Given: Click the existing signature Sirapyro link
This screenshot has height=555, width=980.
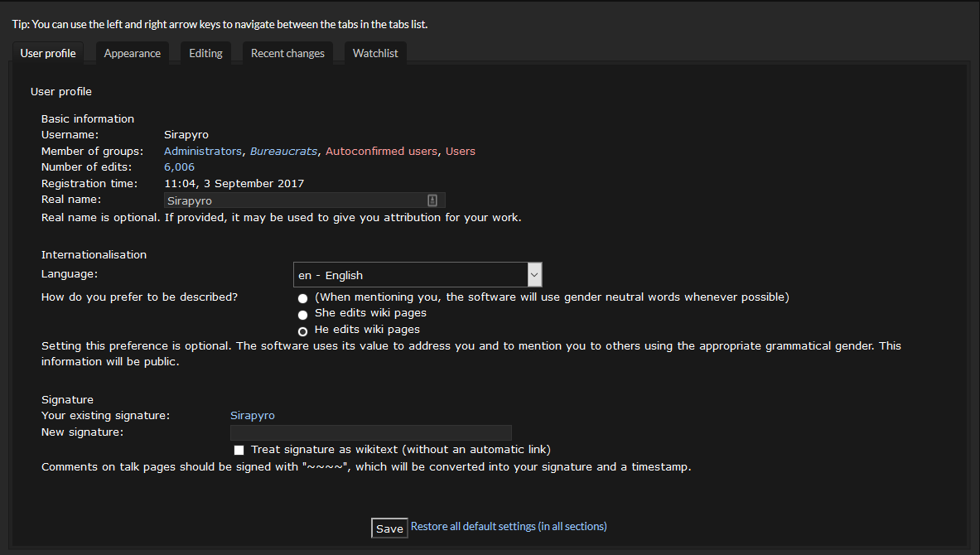Looking at the screenshot, I should coord(253,416).
